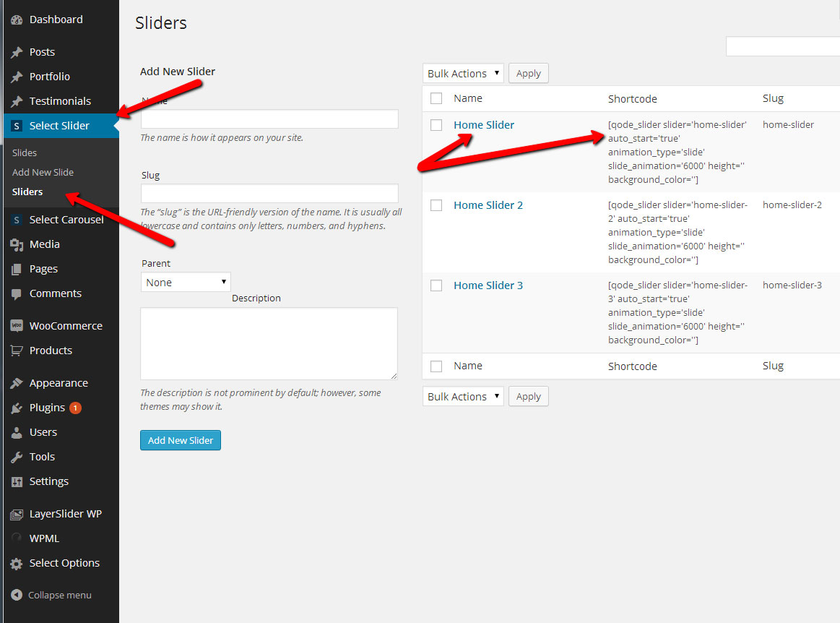Click the WooCommerce icon in sidebar

17,326
